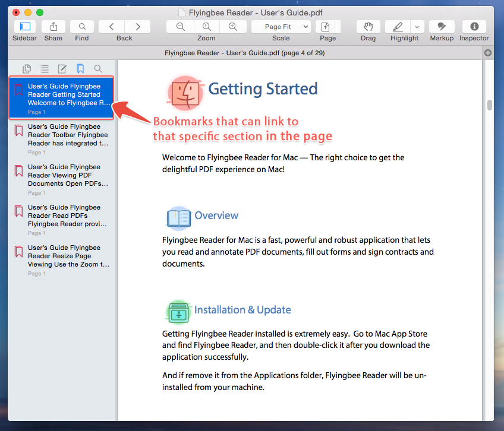Open the Markup tool
This screenshot has height=431, width=504.
pos(442,27)
